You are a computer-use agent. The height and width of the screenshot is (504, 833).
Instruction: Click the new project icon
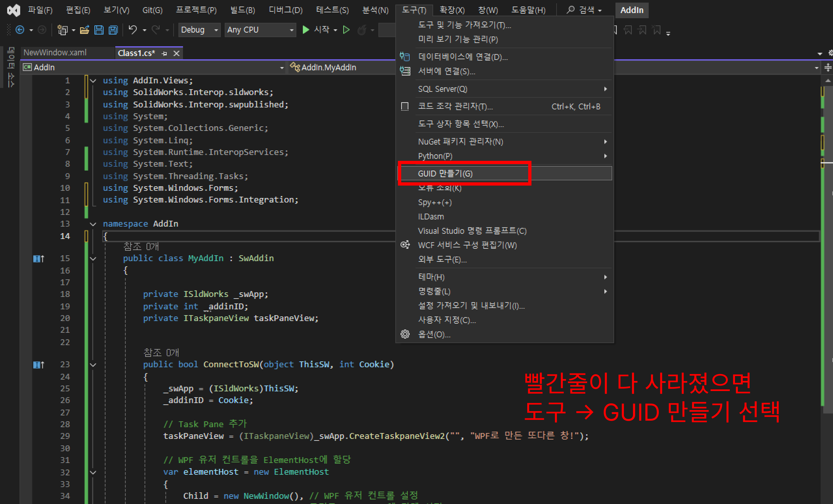pos(63,30)
